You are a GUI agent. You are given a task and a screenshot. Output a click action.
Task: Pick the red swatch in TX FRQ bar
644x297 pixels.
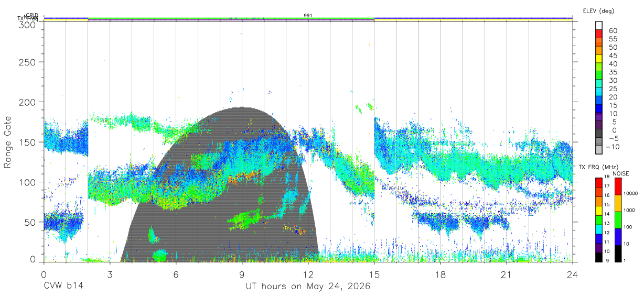coord(598,182)
